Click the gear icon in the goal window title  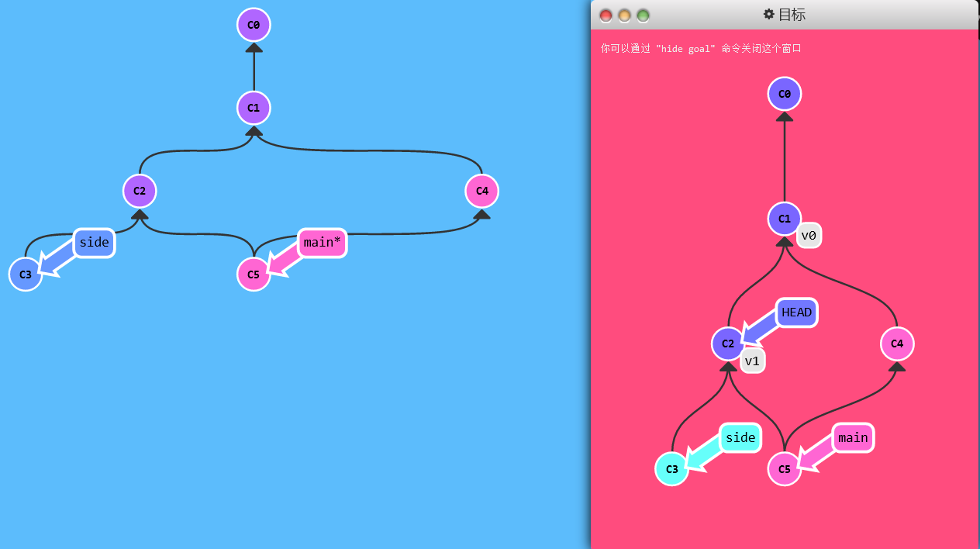tap(769, 14)
